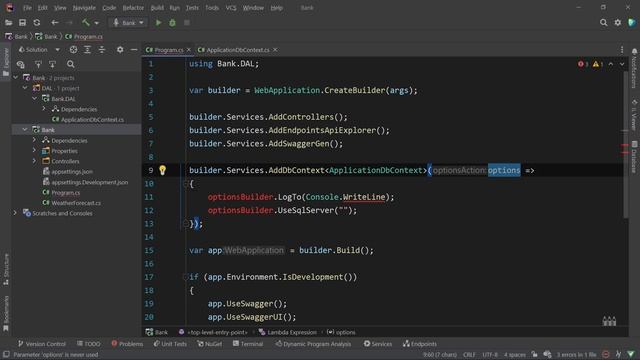640x360 pixels.
Task: Expand Scratches and Consoles node
Action: tap(16, 213)
